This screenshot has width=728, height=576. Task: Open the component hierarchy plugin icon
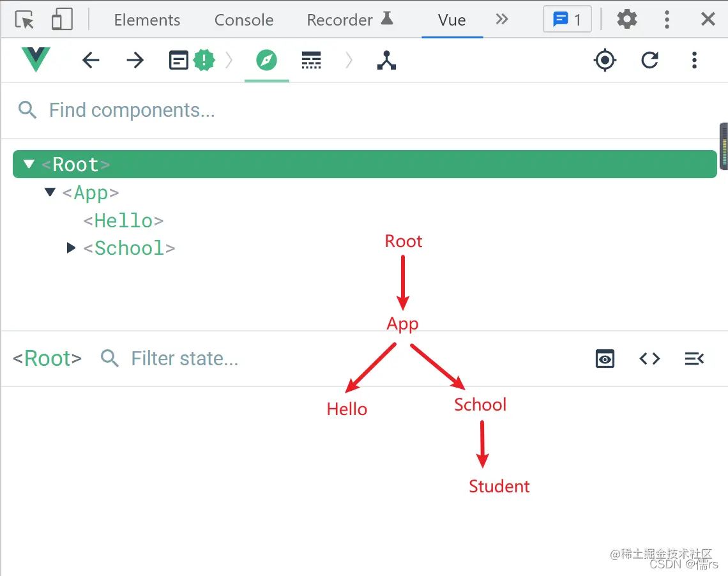(x=386, y=60)
